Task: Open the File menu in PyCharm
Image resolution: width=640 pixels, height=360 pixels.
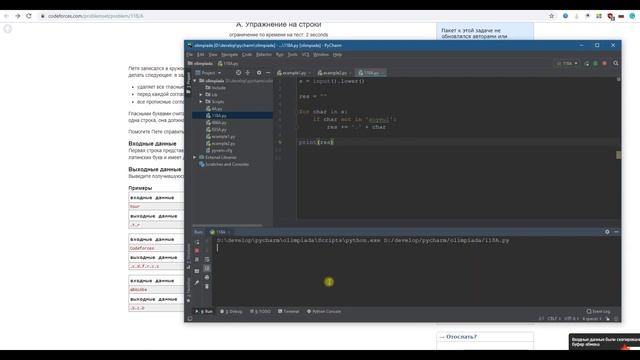Action: (x=190, y=54)
